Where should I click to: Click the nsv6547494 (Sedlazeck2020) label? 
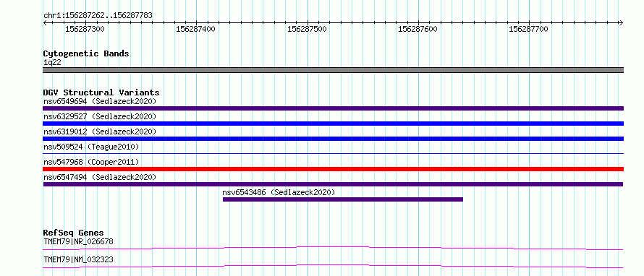click(x=100, y=177)
